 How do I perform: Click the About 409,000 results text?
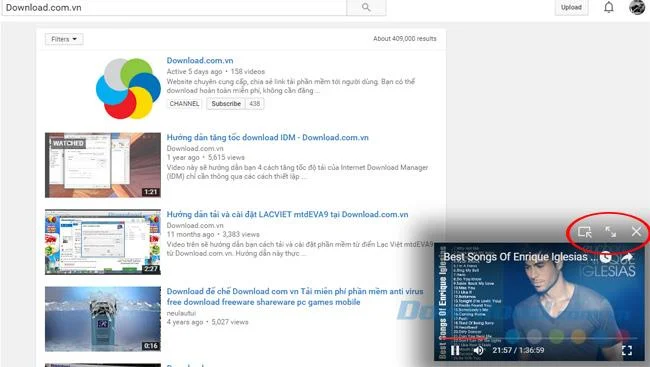click(x=405, y=39)
